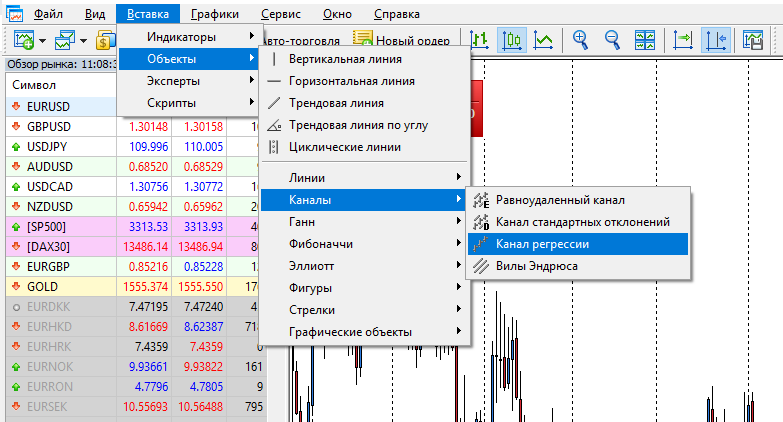Open dropdown arrow next to new chart icon

click(42, 41)
